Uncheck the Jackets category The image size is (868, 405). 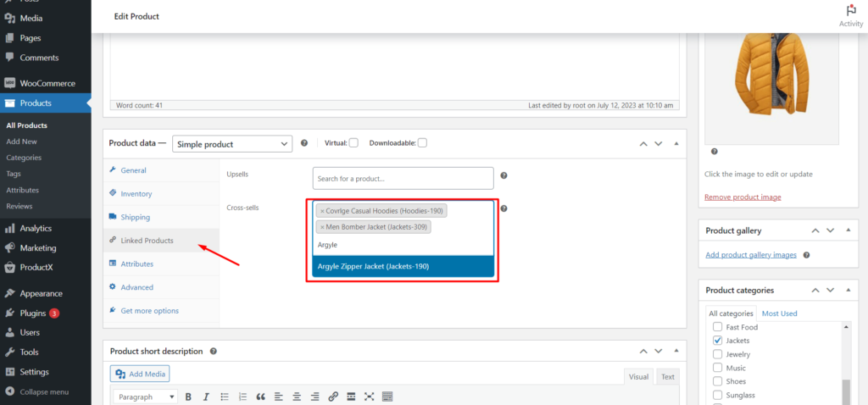click(717, 341)
